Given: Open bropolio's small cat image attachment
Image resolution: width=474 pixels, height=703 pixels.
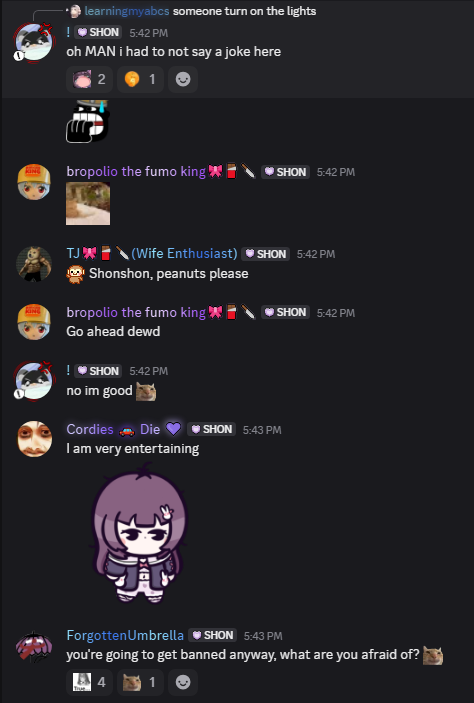Looking at the screenshot, I should (x=88, y=204).
